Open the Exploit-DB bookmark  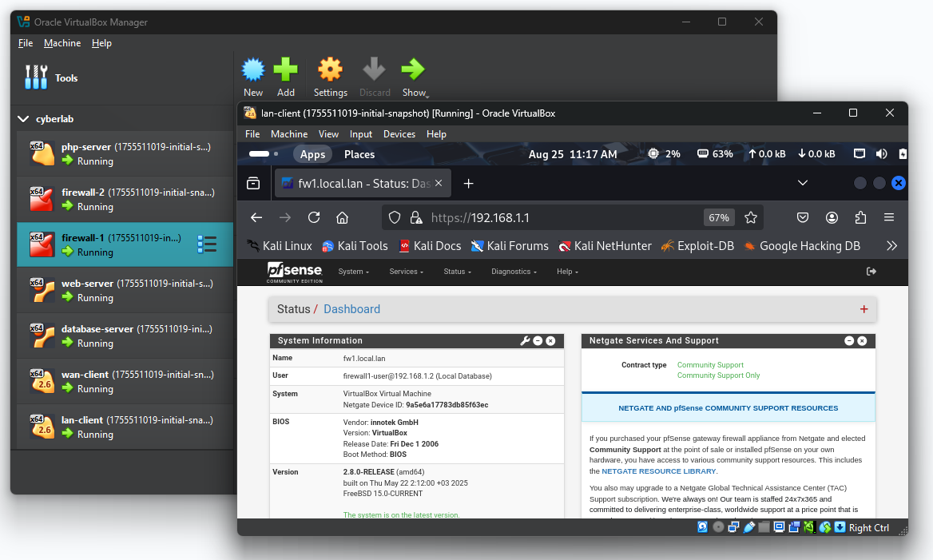click(697, 246)
